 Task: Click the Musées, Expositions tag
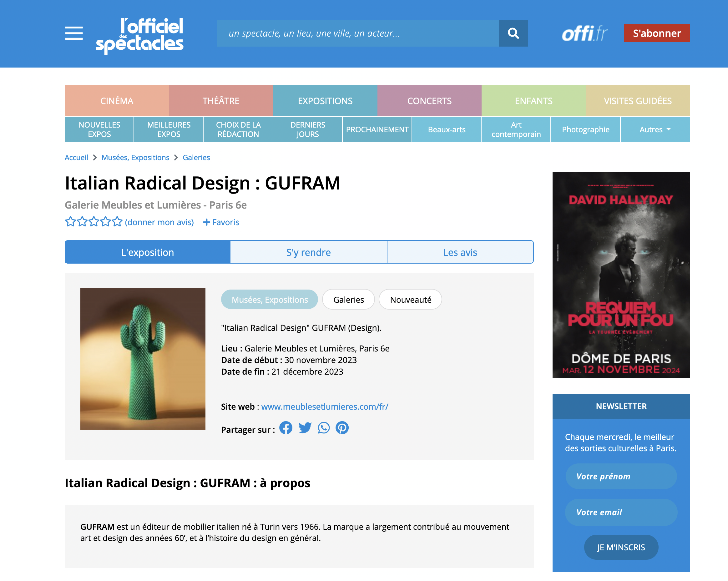pyautogui.click(x=270, y=300)
